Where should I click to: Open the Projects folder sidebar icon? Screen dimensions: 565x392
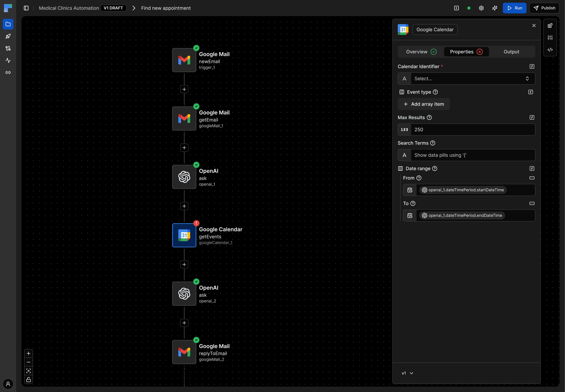8,24
